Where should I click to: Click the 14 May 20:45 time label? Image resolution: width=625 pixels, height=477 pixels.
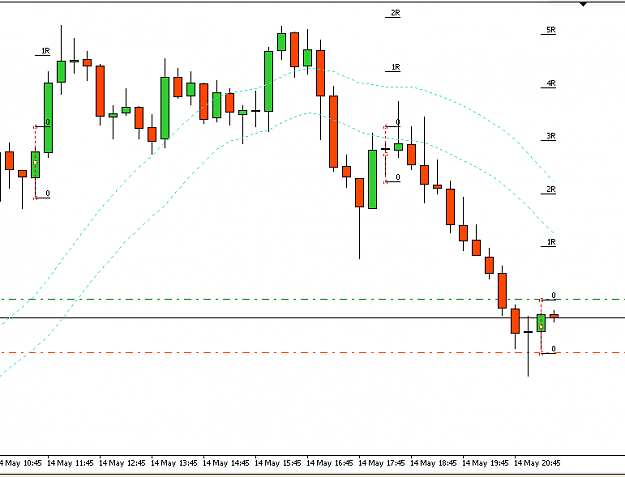[537, 463]
